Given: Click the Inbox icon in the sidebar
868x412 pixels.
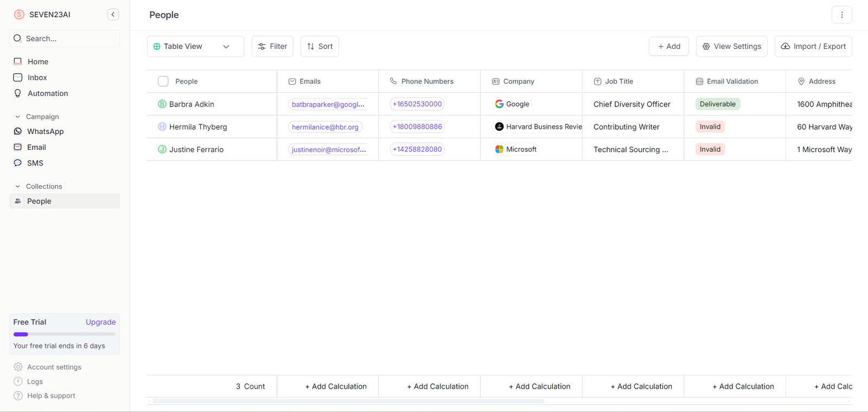Looking at the screenshot, I should point(18,78).
